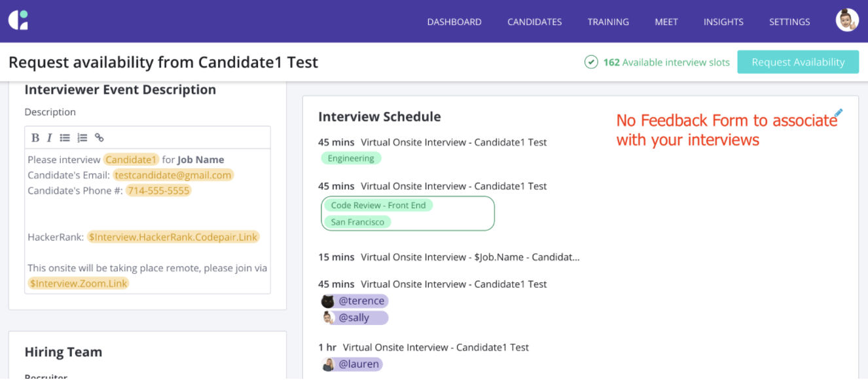Select the @terence interviewer chip

(x=354, y=301)
